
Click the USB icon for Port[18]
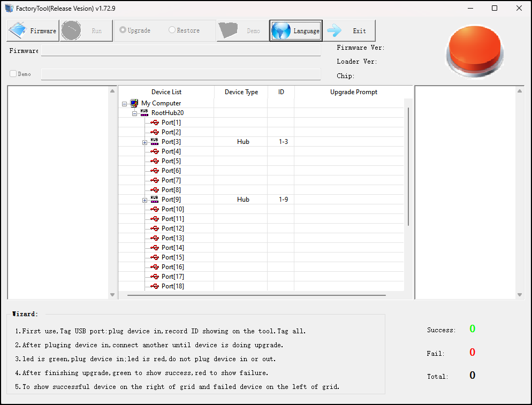click(155, 286)
